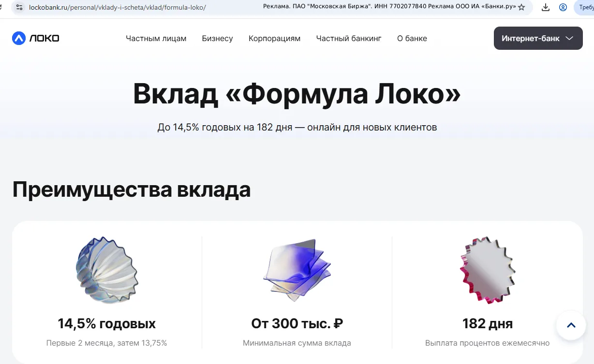Click Первые 2 месяца, затем 13,75% text

pyautogui.click(x=106, y=343)
